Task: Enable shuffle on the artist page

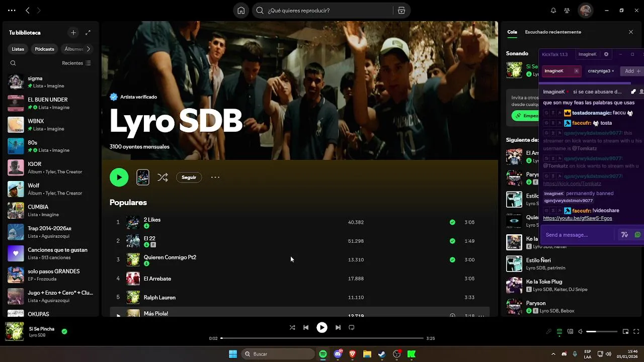Action: coord(163,177)
